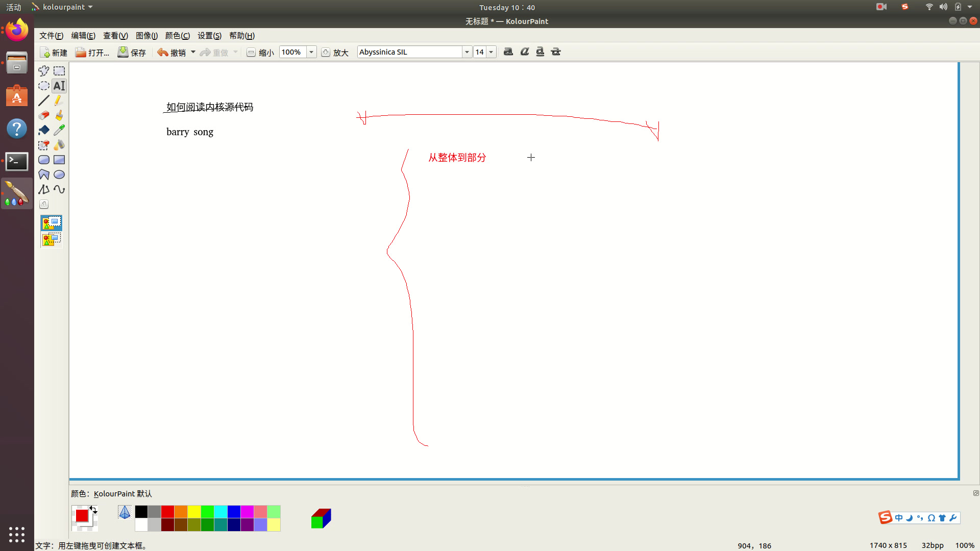The image size is (980, 551).
Task: Click the 撤销 (Undo) button
Action: (171, 53)
